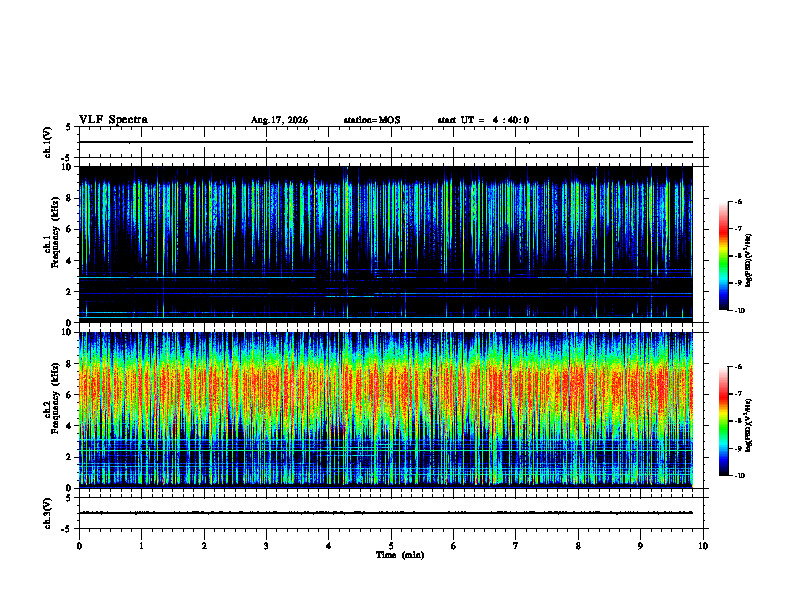Click time axis tick label "9"
Viewport: 792px width, 612px height.
640,546
